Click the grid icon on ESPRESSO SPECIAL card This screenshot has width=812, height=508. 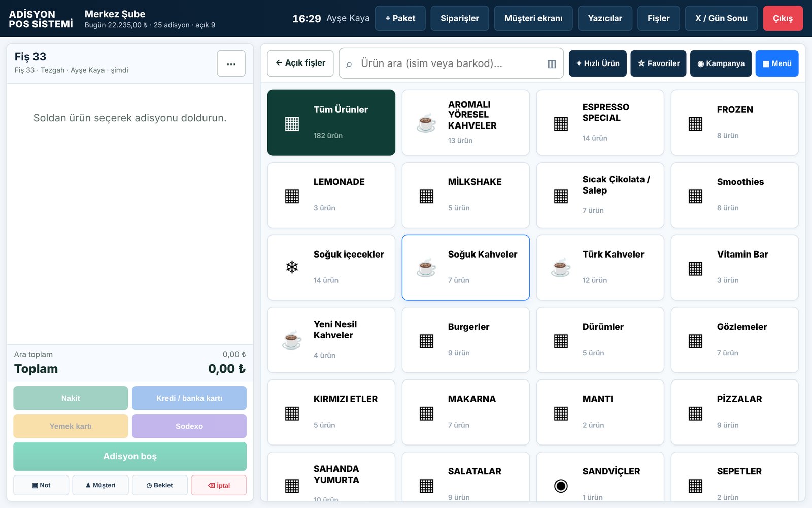point(561,124)
